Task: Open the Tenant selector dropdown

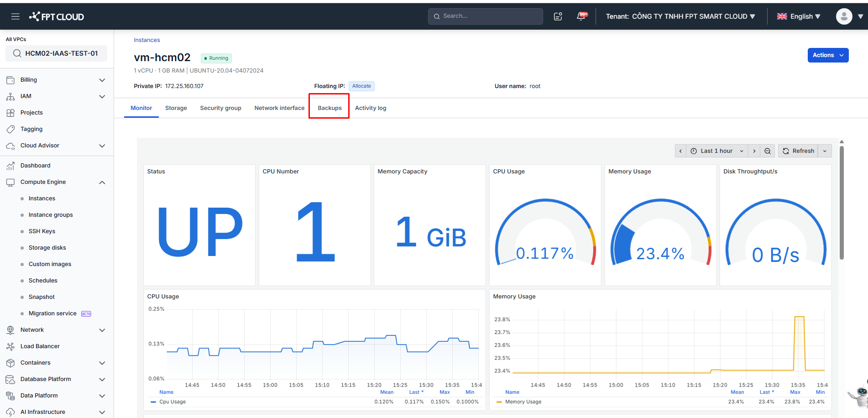Action: click(680, 16)
